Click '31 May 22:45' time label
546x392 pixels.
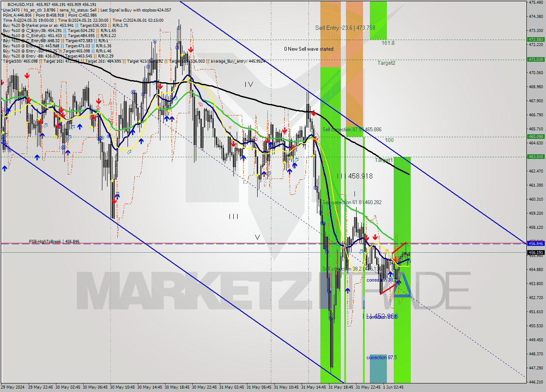368,387
